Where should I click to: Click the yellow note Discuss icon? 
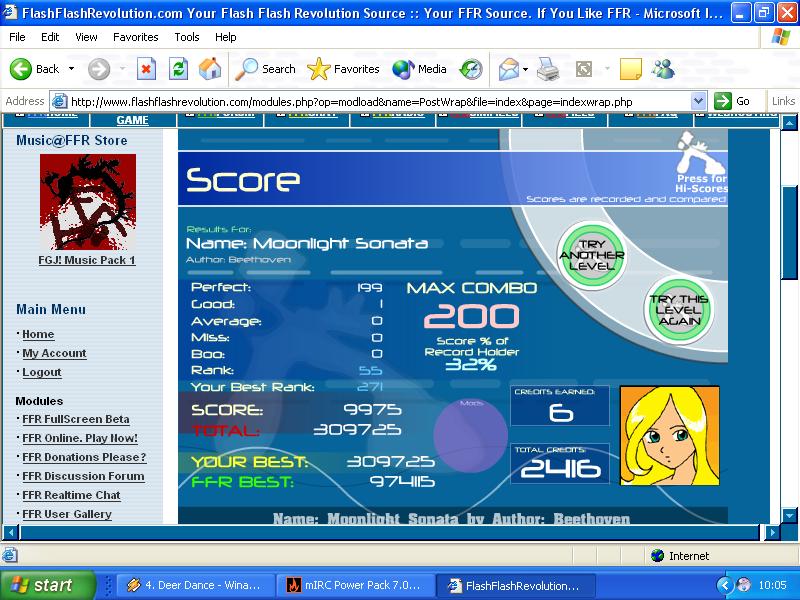click(631, 69)
